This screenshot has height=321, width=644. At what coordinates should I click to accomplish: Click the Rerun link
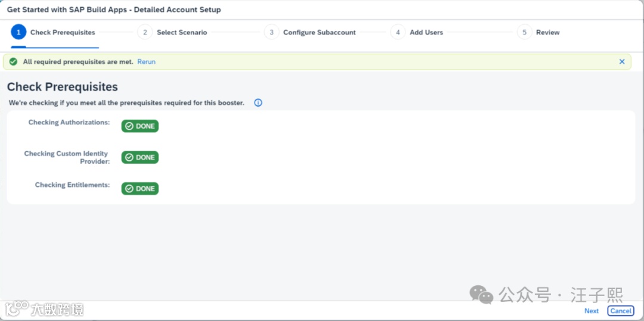(146, 62)
